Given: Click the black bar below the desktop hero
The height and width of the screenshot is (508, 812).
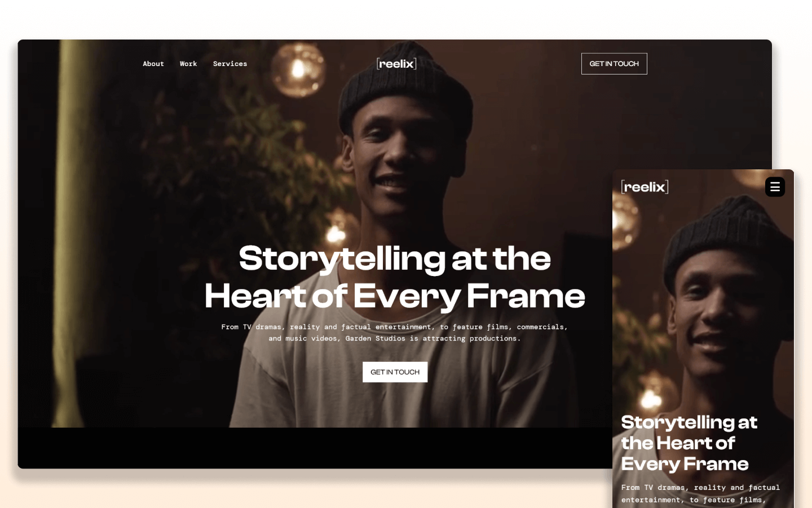Looking at the screenshot, I should [315, 448].
